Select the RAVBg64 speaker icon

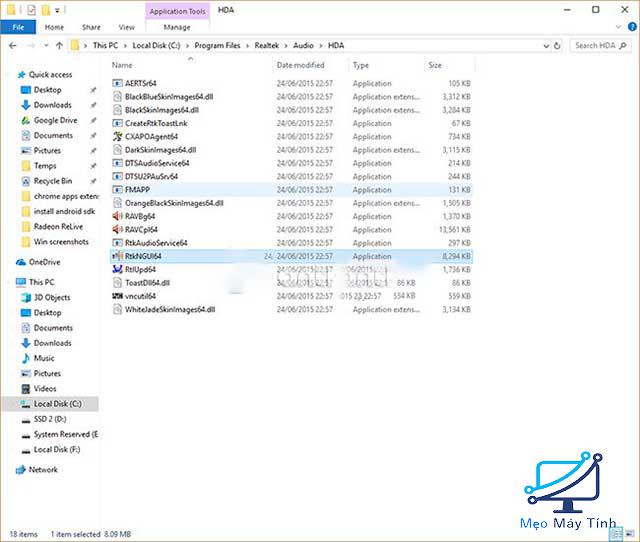[x=118, y=216]
